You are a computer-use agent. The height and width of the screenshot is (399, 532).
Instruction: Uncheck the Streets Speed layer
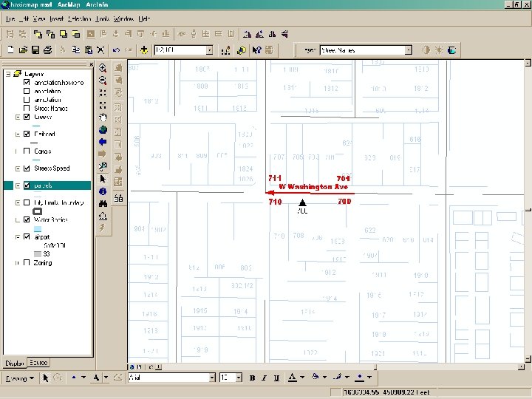coord(27,168)
